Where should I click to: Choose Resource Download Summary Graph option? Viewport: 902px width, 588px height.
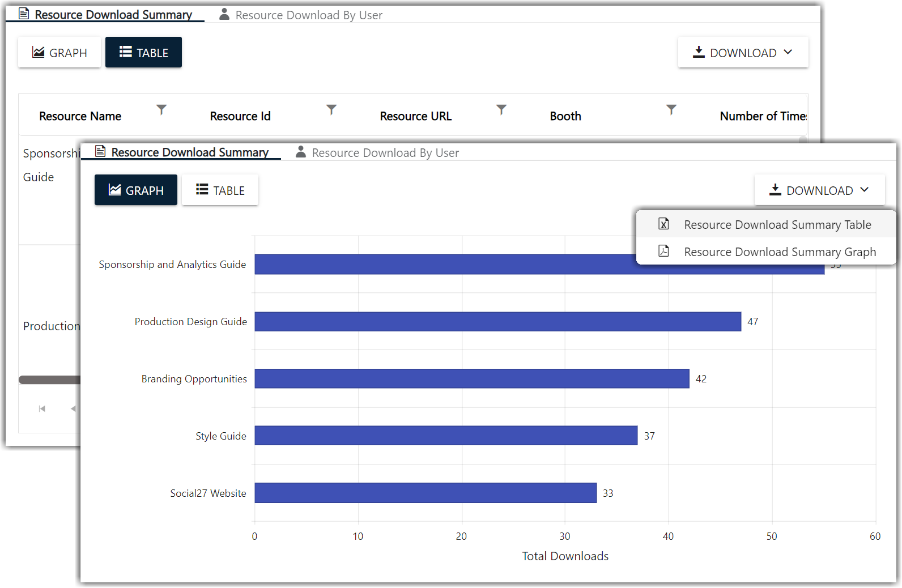(x=779, y=252)
